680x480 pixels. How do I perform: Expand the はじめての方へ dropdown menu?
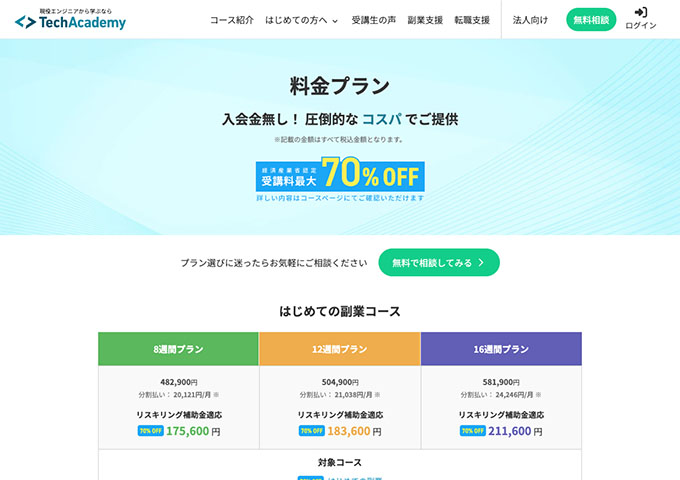pos(301,20)
